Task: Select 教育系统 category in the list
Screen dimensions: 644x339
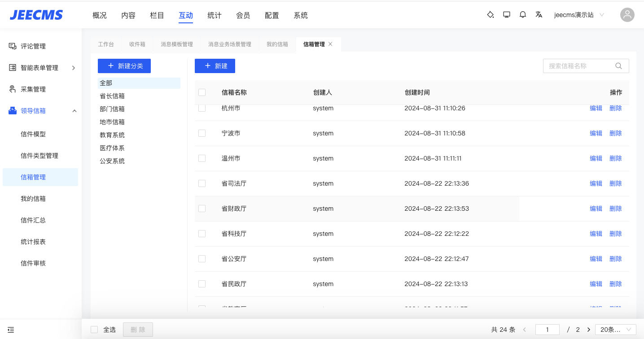Action: (x=112, y=135)
